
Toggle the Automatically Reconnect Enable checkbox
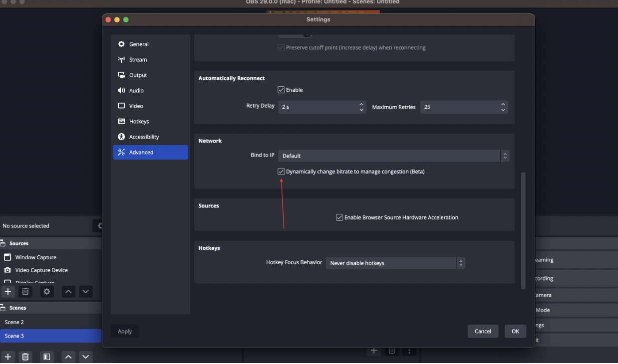[x=281, y=90]
